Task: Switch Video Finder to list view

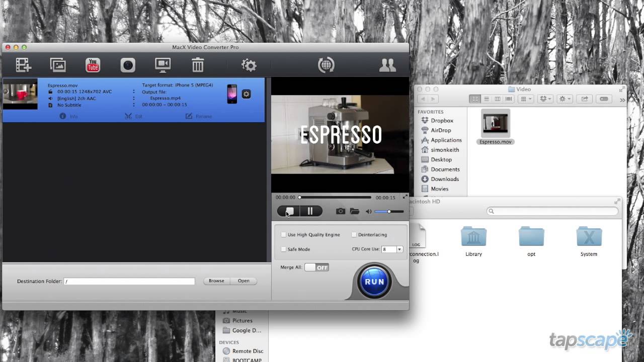Action: [486, 99]
